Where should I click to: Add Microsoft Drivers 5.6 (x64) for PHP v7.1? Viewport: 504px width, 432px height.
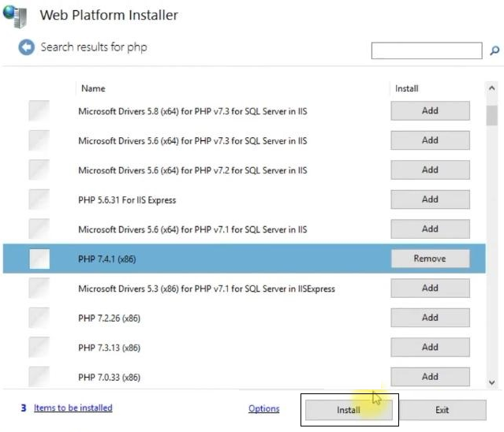click(430, 229)
